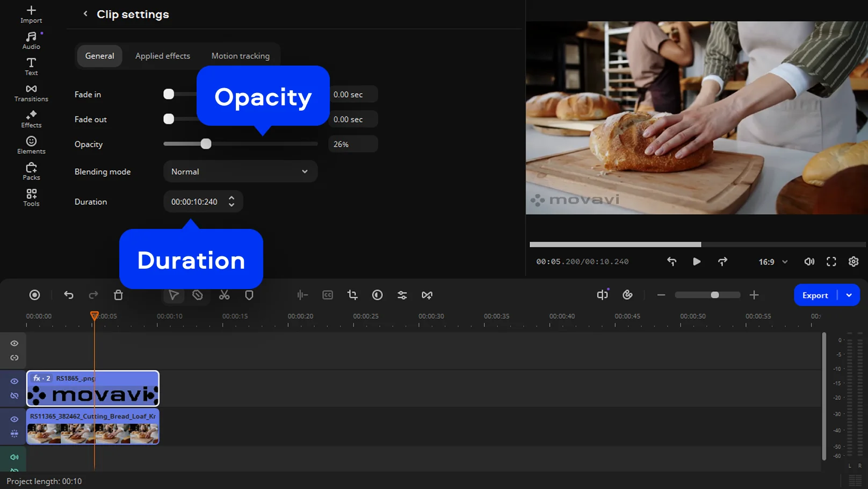
Task: Open the Transitions panel in sidebar
Action: [x=31, y=92]
